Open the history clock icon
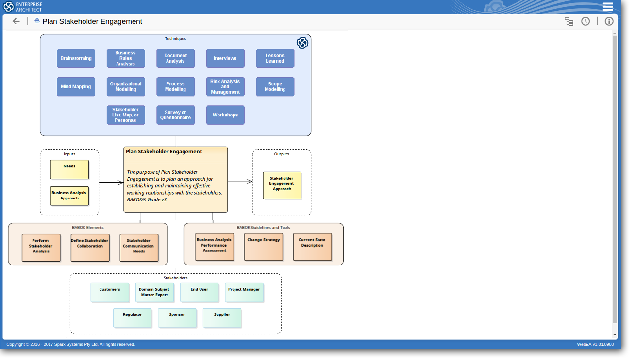 [x=586, y=21]
